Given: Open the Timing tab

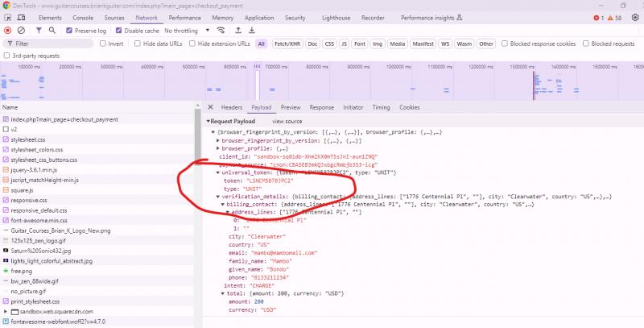Looking at the screenshot, I should 381,107.
